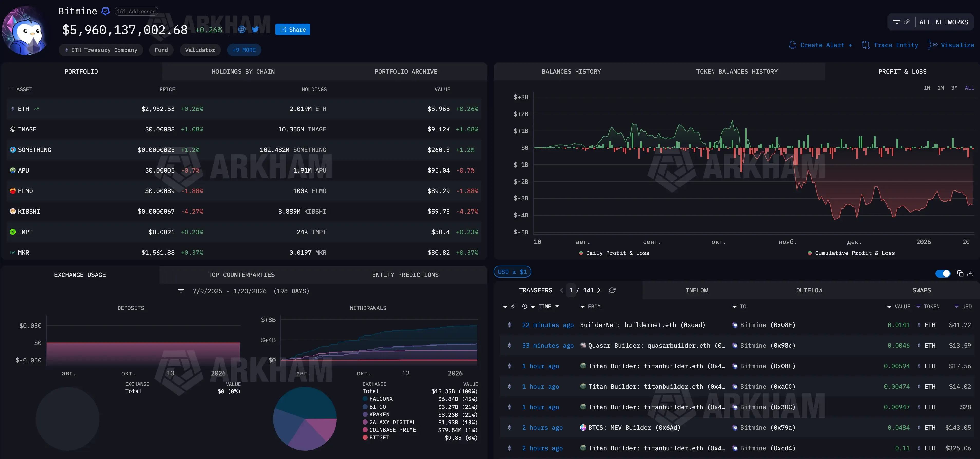Download transfers data with download icon
Viewport: 980px width, 459px height.
click(x=970, y=273)
